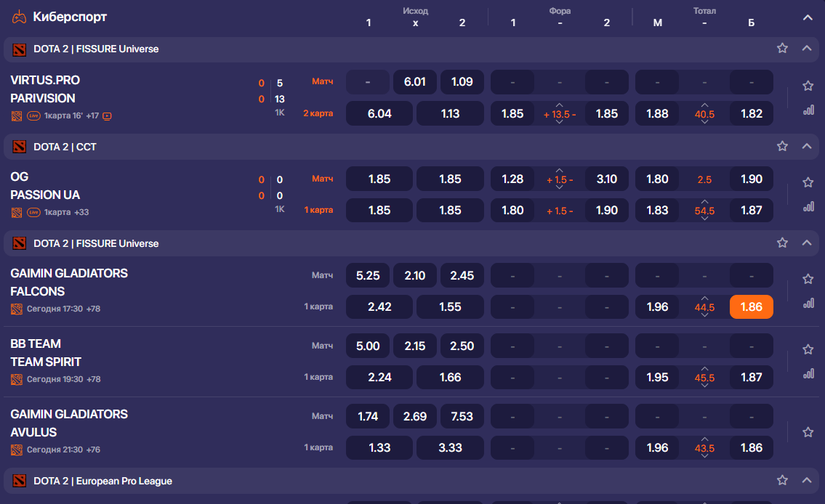Lower the 45.5 total for BB TEAM match
This screenshot has height=504, width=825.
coord(704,386)
